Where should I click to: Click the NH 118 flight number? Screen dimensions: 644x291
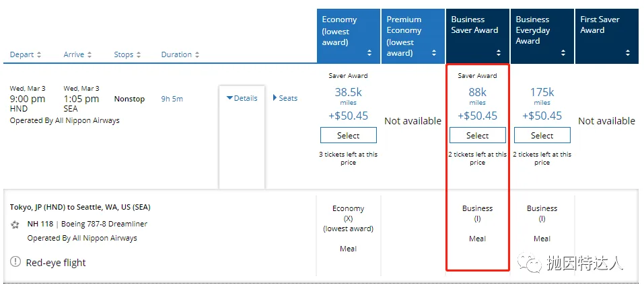[x=40, y=224]
